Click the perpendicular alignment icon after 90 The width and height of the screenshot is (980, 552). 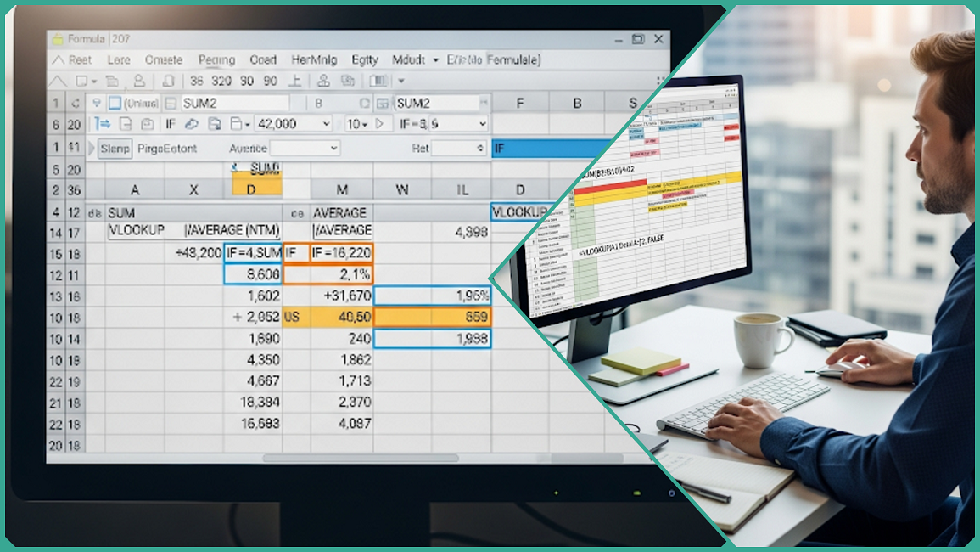pyautogui.click(x=295, y=81)
